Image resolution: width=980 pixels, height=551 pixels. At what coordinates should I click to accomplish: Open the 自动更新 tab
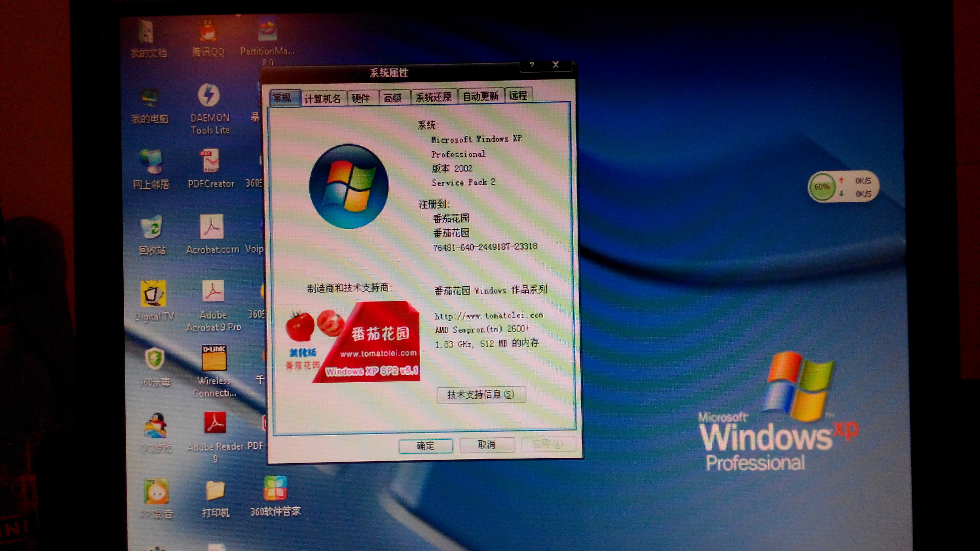(481, 96)
